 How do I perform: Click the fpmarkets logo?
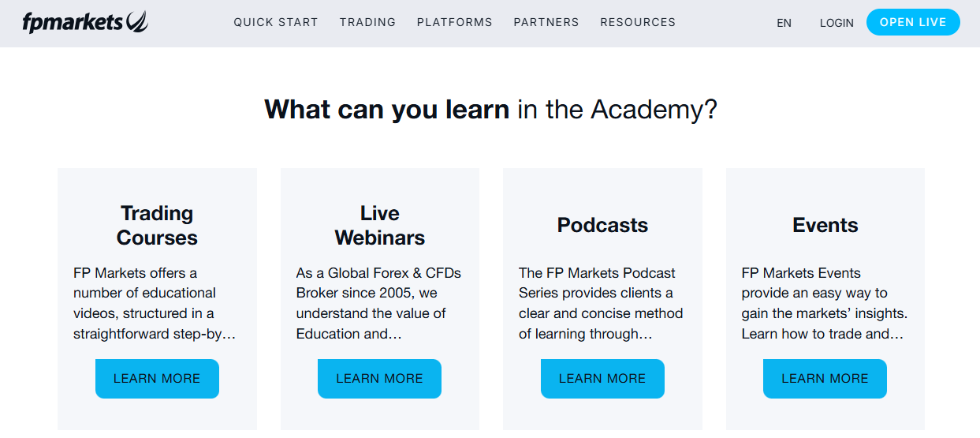(x=85, y=22)
